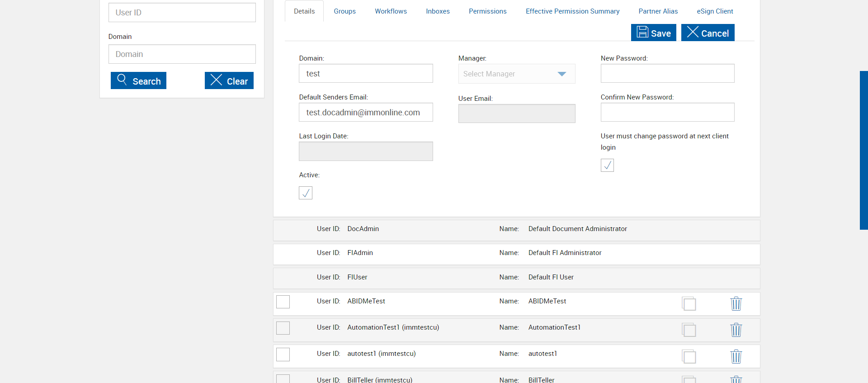
Task: Click the copy icon for AutomationTest1
Action: (689, 330)
